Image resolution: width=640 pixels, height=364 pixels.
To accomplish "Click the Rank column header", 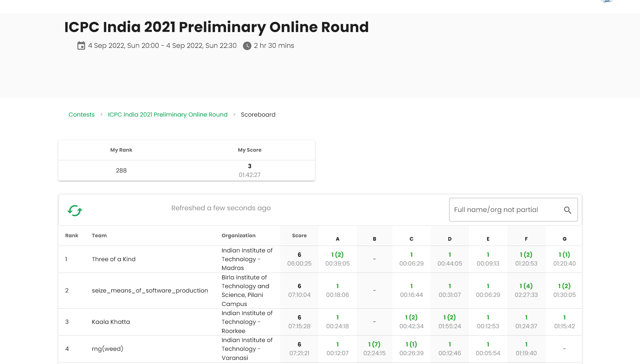I will pyautogui.click(x=71, y=236).
